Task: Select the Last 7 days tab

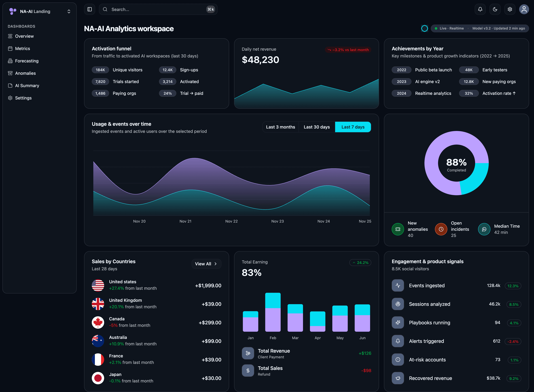Action: [x=353, y=127]
